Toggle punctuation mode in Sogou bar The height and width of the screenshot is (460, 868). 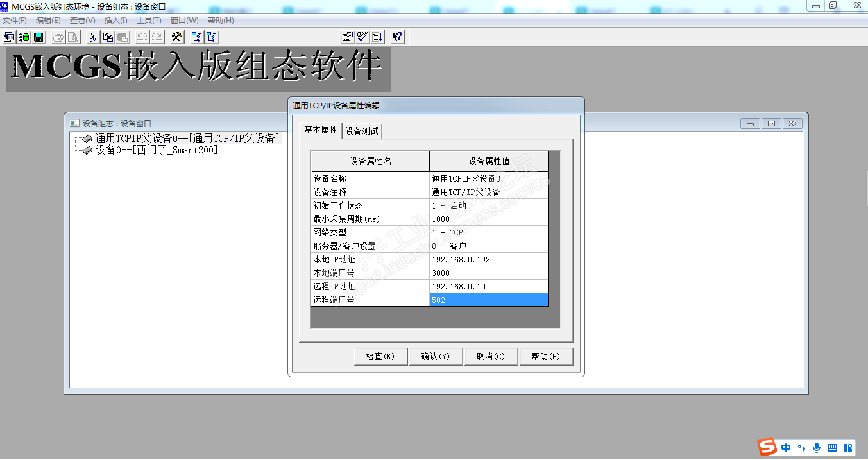pyautogui.click(x=801, y=448)
